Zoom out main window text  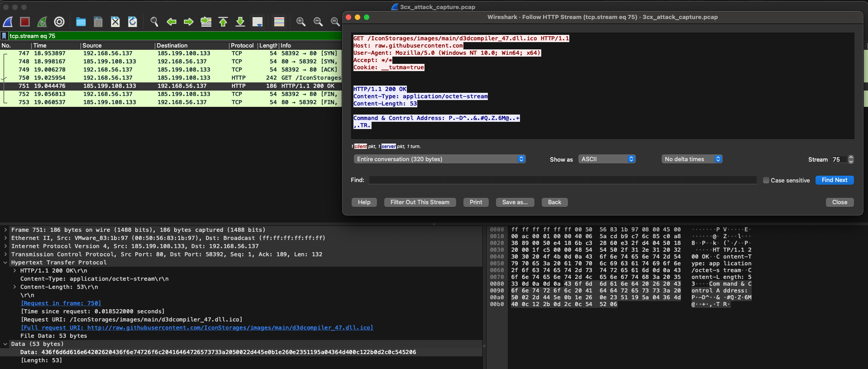pyautogui.click(x=318, y=22)
